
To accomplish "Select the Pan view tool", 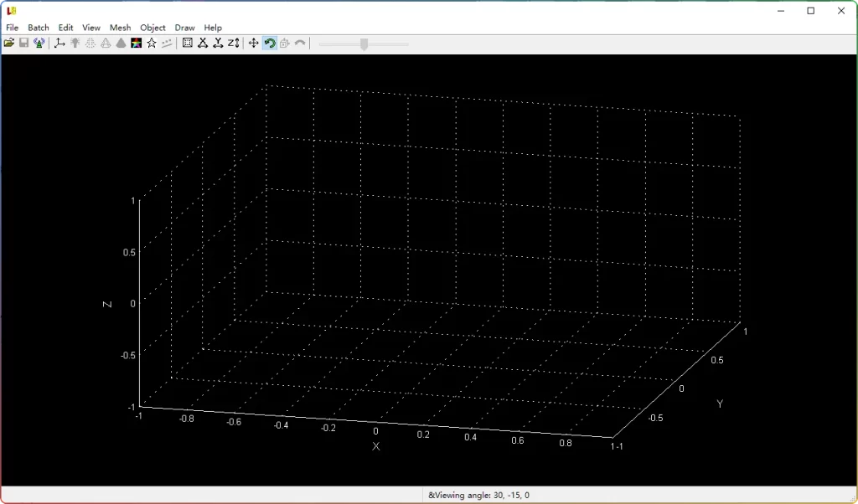I will tap(254, 43).
